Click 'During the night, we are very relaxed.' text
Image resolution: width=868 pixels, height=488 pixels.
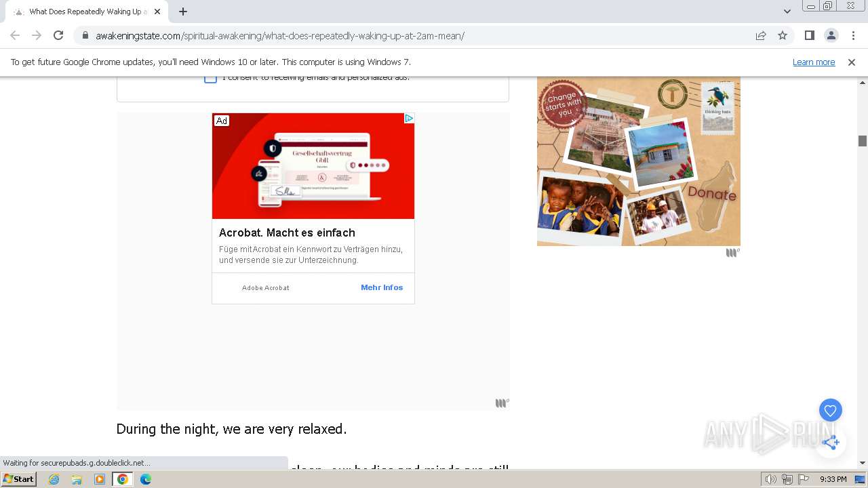coord(231,429)
